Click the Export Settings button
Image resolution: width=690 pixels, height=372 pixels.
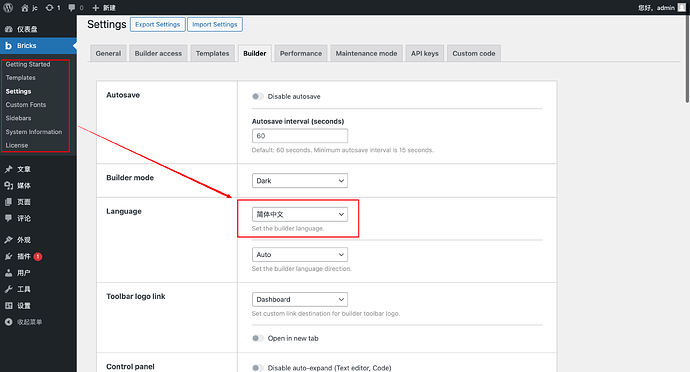coord(158,24)
